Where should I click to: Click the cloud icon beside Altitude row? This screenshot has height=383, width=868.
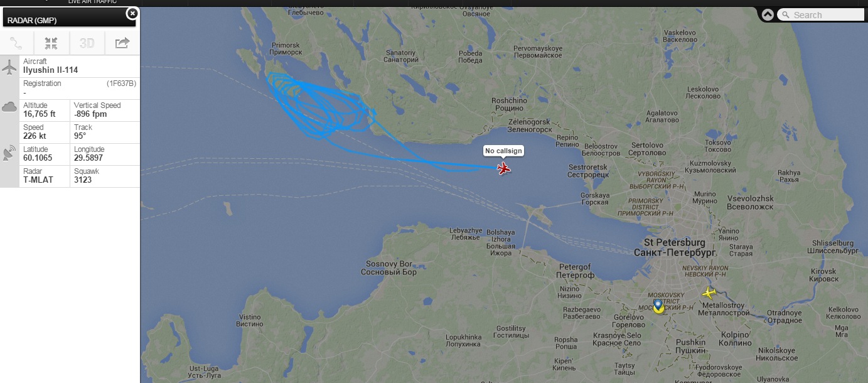click(x=9, y=107)
